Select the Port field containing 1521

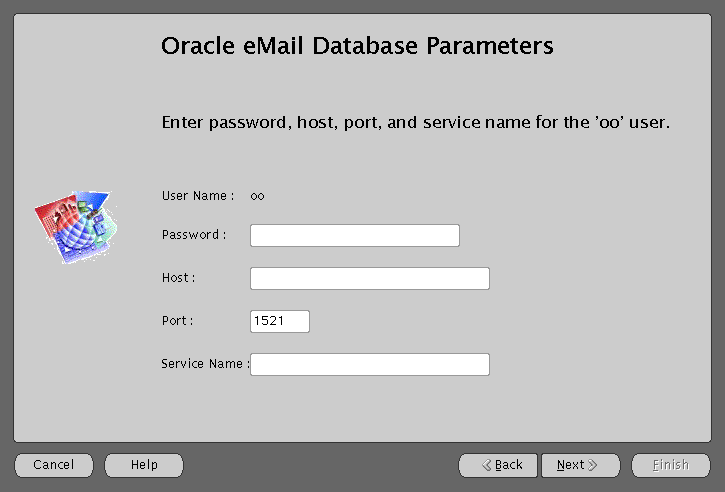click(280, 321)
